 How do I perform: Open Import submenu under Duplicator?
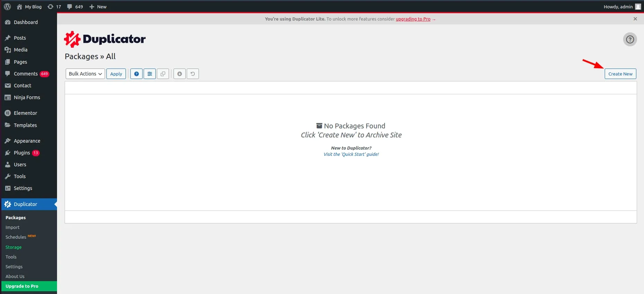pos(13,227)
